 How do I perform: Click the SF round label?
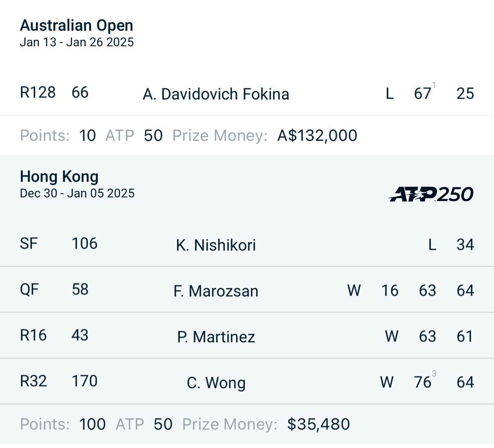click(x=29, y=244)
